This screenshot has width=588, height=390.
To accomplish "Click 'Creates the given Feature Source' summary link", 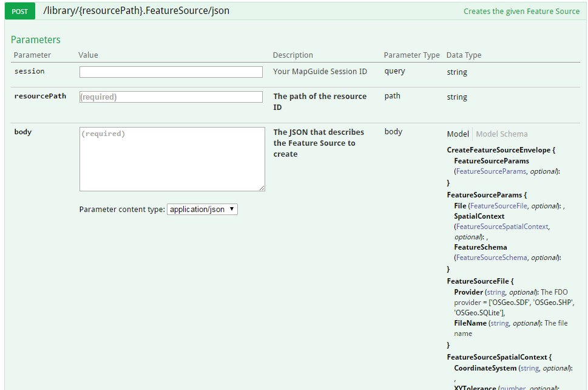I will click(521, 11).
